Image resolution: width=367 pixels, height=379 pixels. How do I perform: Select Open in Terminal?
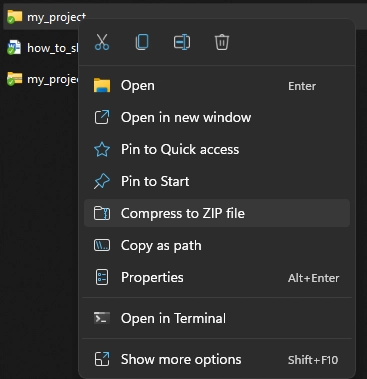(x=217, y=318)
